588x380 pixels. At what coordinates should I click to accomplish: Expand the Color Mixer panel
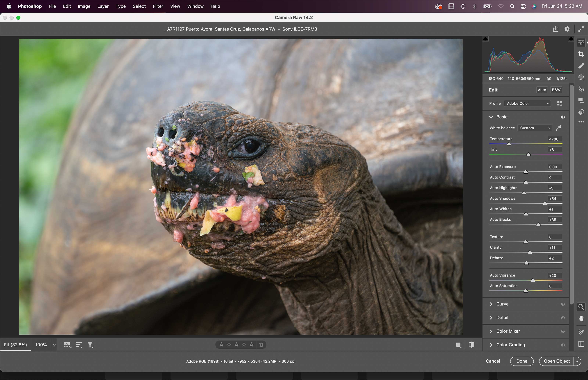tap(491, 331)
